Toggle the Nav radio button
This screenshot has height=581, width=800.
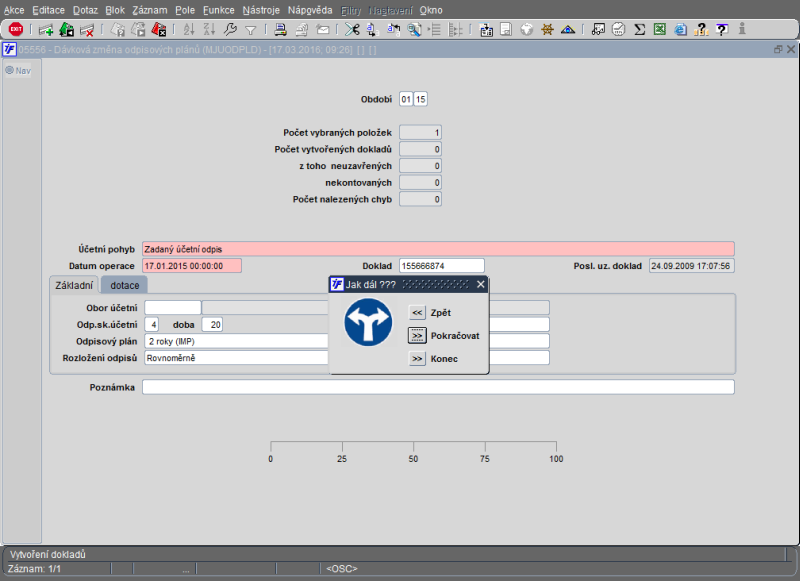[x=9, y=70]
